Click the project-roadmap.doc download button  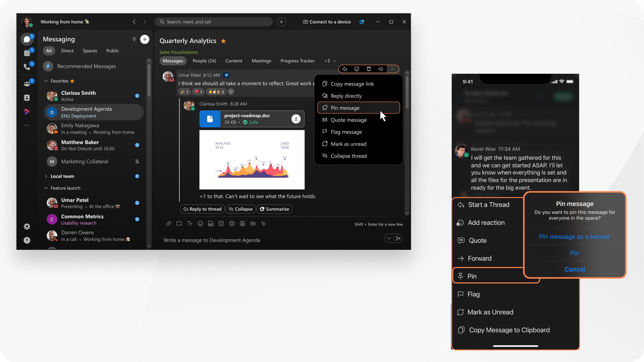coord(295,118)
